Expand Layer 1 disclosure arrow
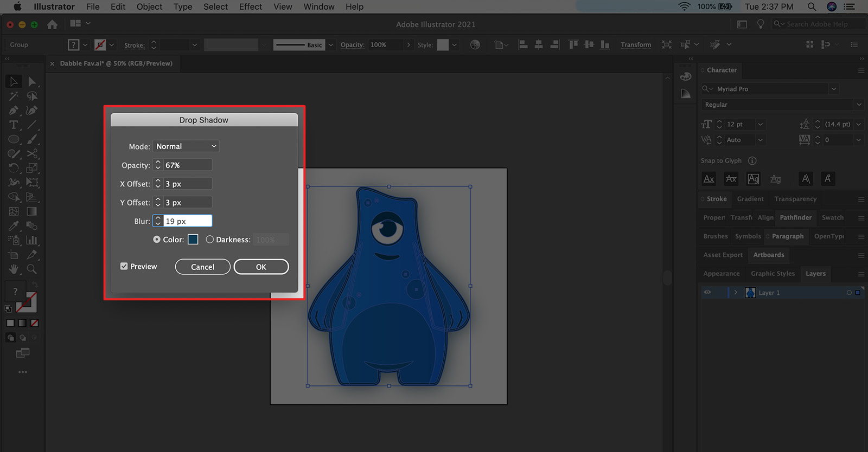The width and height of the screenshot is (868, 452). pos(736,293)
